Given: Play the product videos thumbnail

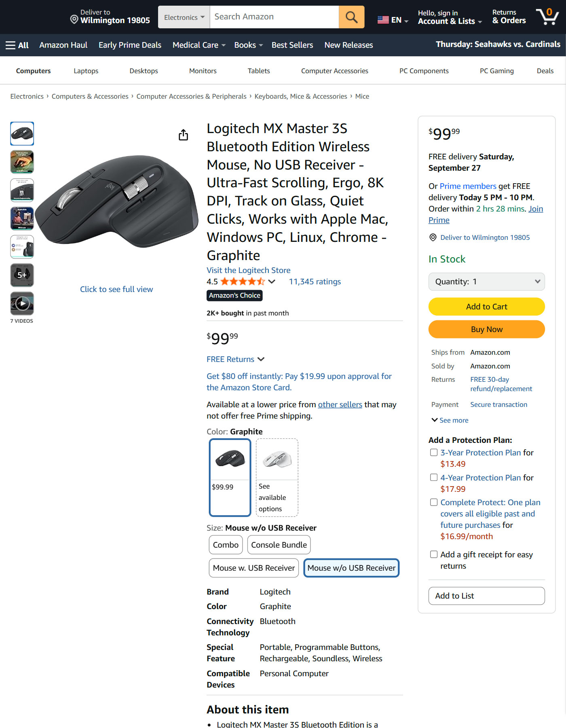Looking at the screenshot, I should pos(22,303).
